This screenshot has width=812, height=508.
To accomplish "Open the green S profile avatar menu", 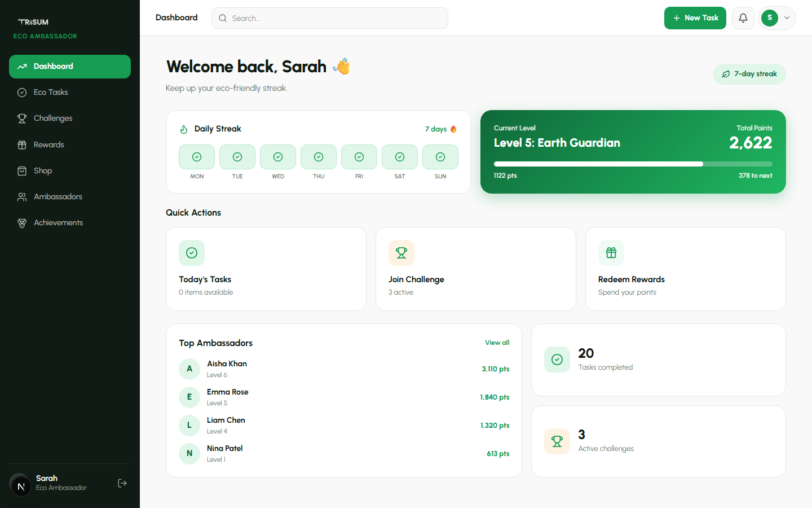I will 770,18.
